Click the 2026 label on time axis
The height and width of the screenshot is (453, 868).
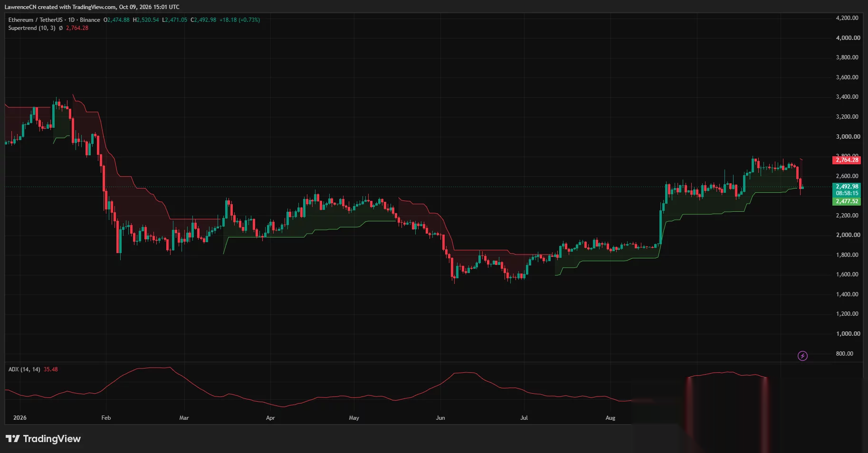[x=20, y=418]
